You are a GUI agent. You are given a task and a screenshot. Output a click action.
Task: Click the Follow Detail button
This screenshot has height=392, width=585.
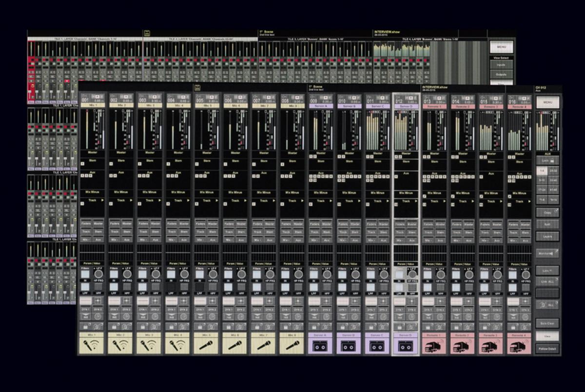(x=548, y=349)
